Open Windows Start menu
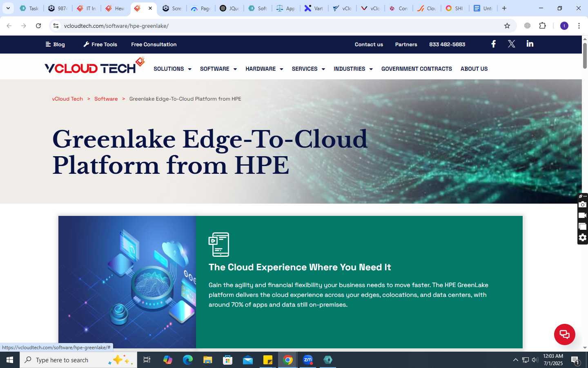The width and height of the screenshot is (588, 368). coord(10,360)
